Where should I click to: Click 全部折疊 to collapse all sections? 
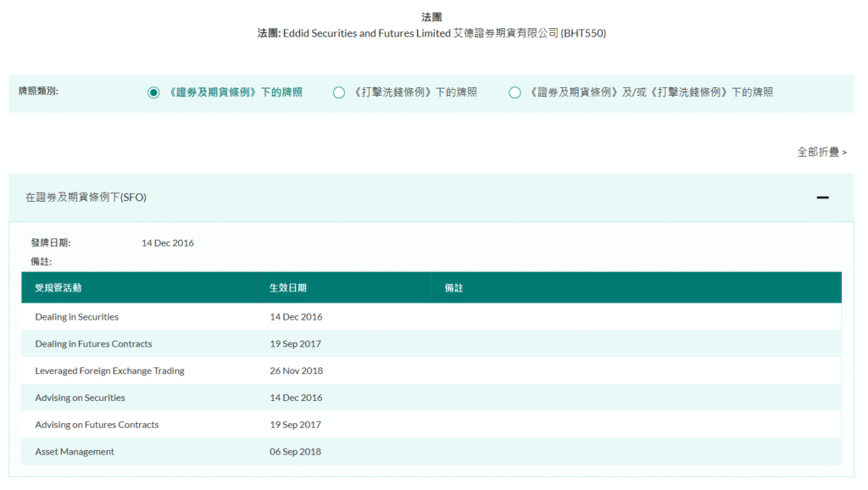click(x=821, y=152)
